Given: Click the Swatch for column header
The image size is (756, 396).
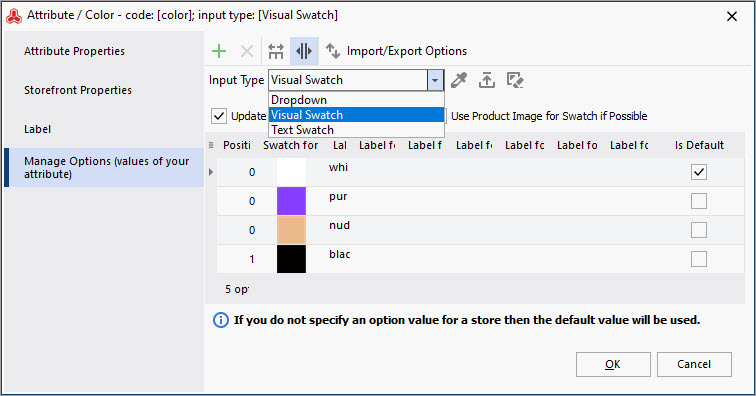Looking at the screenshot, I should pyautogui.click(x=291, y=145).
